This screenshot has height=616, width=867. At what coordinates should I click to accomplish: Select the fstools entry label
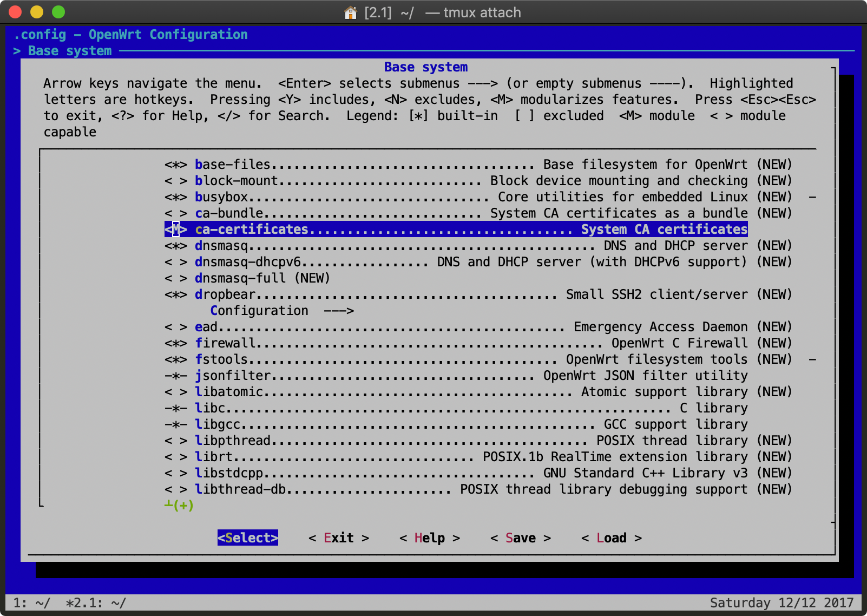point(221,359)
